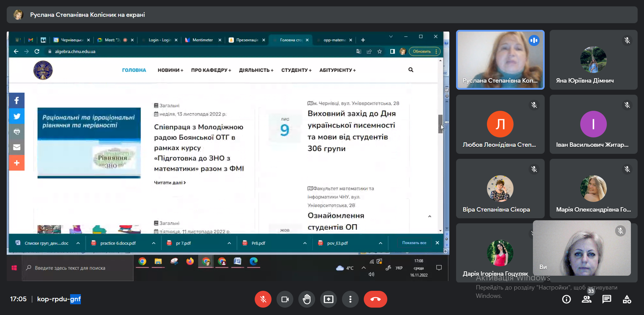Click Обновить browser update button
The width and height of the screenshot is (644, 315).
424,51
